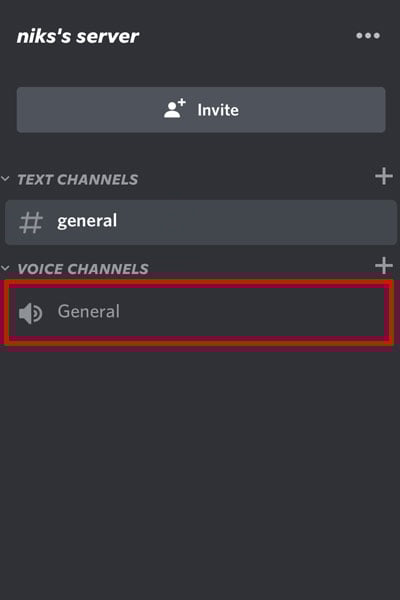Screen dimensions: 400x600
Task: Open niks's server header title
Action: click(x=78, y=36)
